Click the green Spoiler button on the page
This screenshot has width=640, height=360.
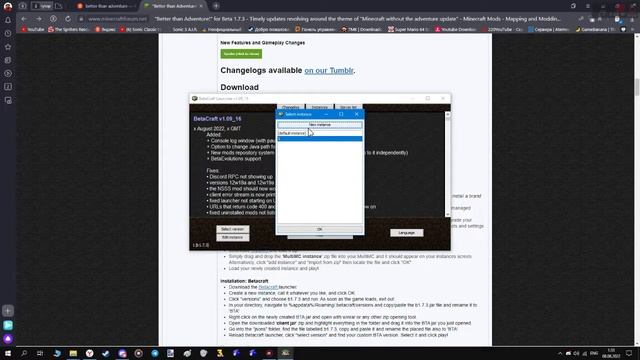pos(241,54)
